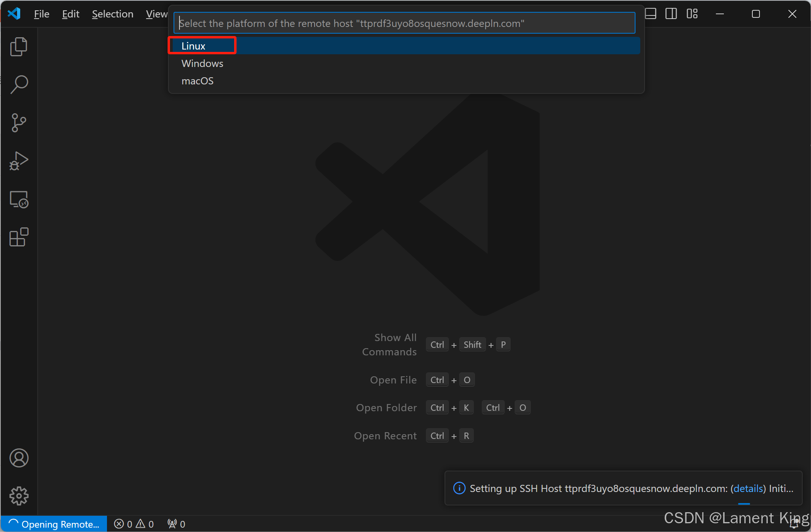Open the File menu
This screenshot has height=532, width=811.
pos(42,14)
